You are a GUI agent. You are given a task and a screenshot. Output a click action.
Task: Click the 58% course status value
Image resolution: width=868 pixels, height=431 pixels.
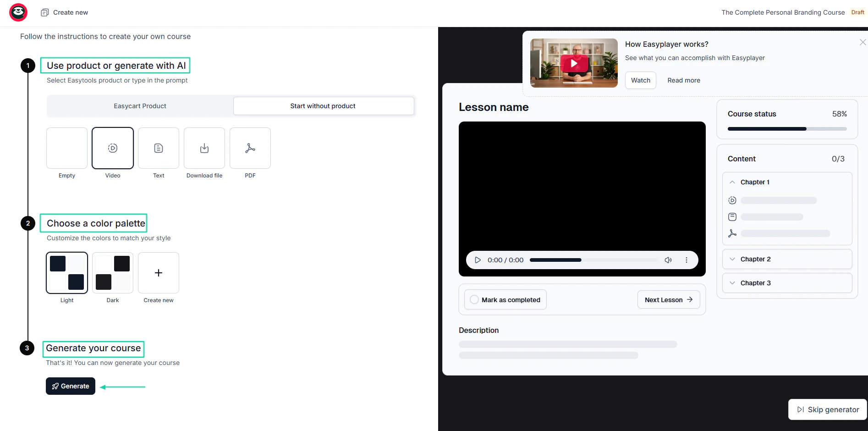(x=840, y=114)
